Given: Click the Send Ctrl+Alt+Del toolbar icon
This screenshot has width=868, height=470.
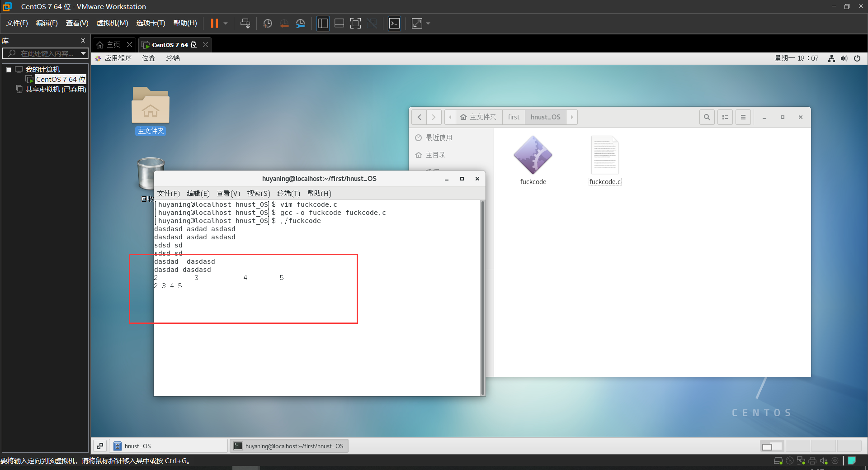Looking at the screenshot, I should pos(245,23).
